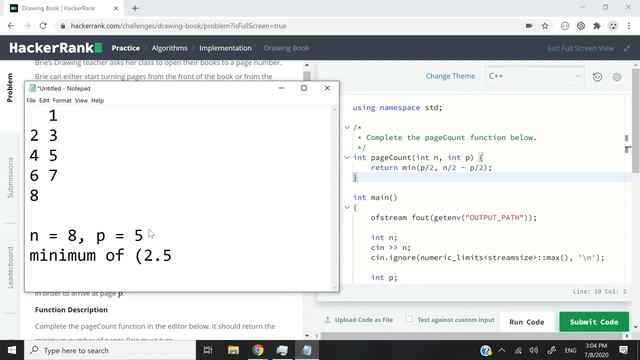
Task: Click the Submit Code button
Action: (594, 322)
